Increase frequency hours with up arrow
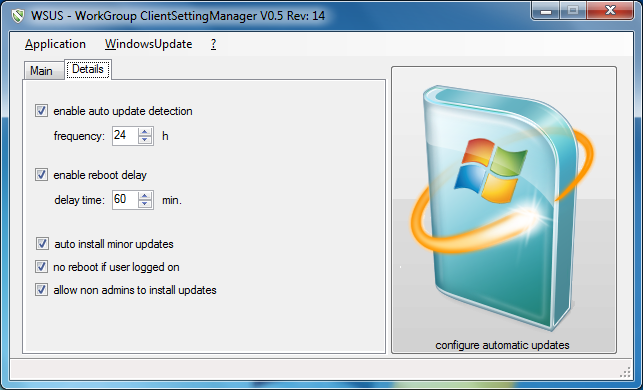Image resolution: width=643 pixels, height=390 pixels. [145, 132]
